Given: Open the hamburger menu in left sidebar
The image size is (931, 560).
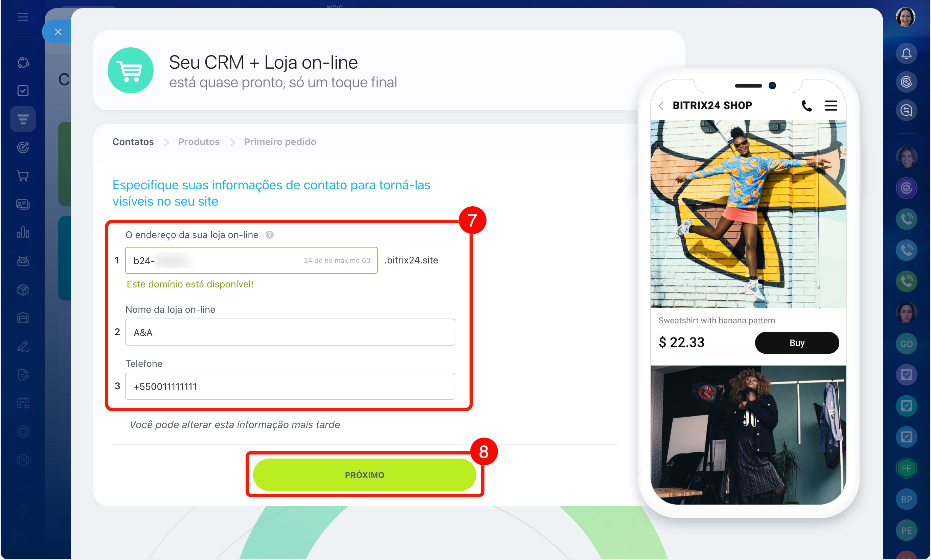Looking at the screenshot, I should [x=23, y=17].
